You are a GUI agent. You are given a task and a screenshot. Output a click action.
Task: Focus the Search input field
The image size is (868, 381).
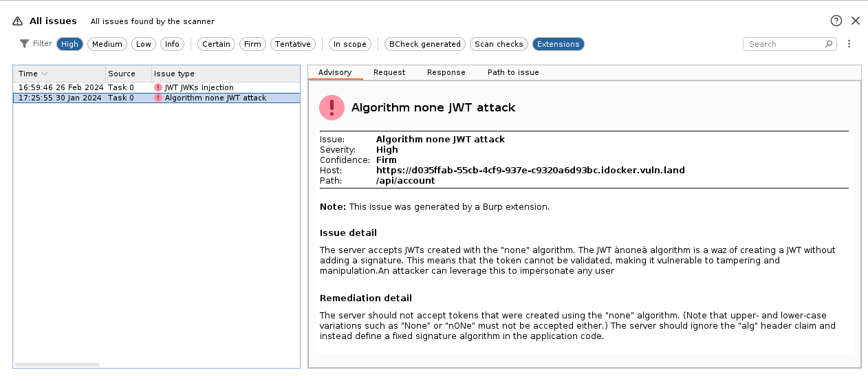[784, 44]
